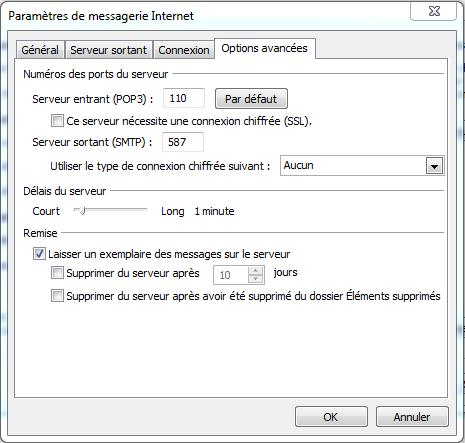Uncheck Laisser un exemplaire des messages
This screenshot has width=465, height=443.
click(x=39, y=254)
